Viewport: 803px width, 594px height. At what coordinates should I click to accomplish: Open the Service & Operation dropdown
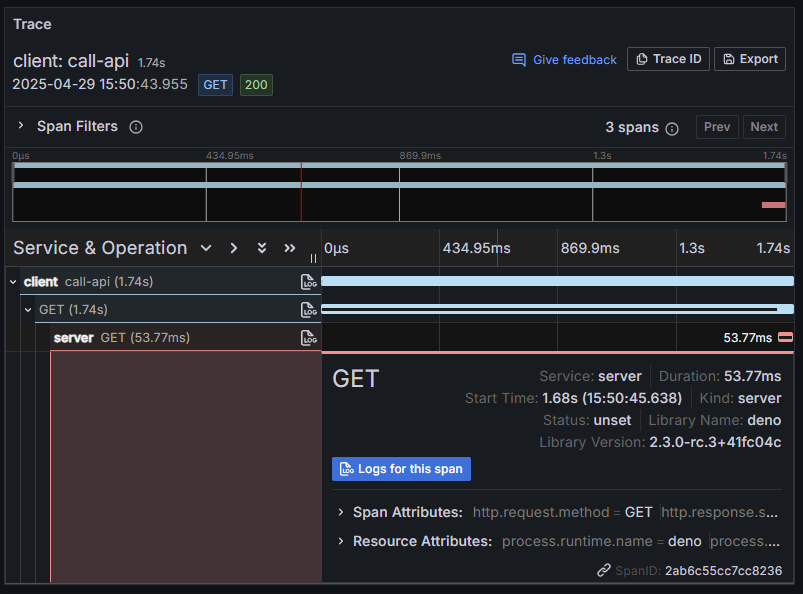[206, 248]
